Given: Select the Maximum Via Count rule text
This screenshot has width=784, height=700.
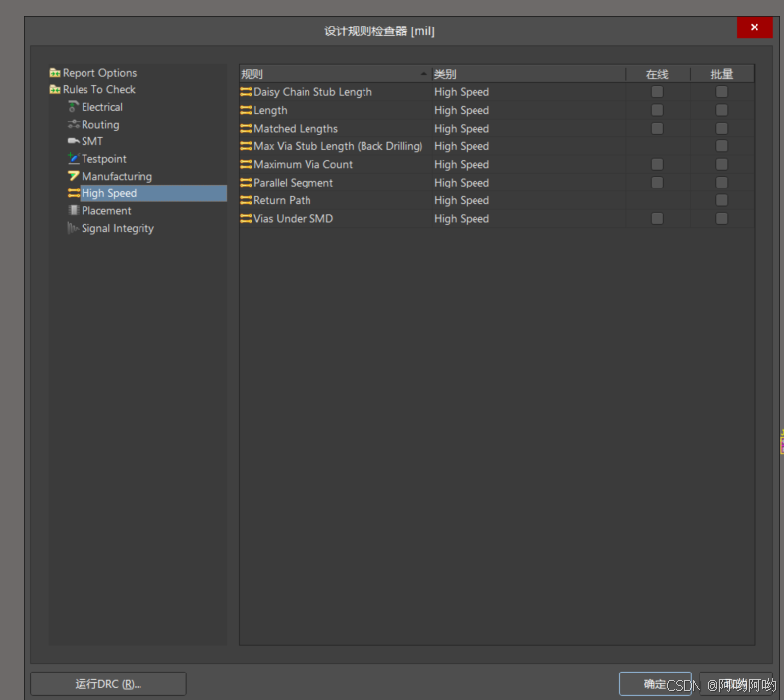Looking at the screenshot, I should coord(303,164).
